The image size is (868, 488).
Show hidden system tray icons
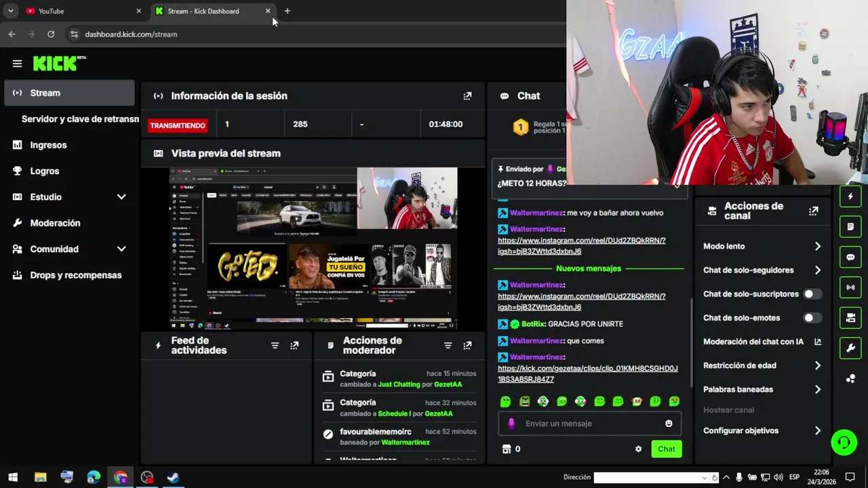tap(726, 477)
